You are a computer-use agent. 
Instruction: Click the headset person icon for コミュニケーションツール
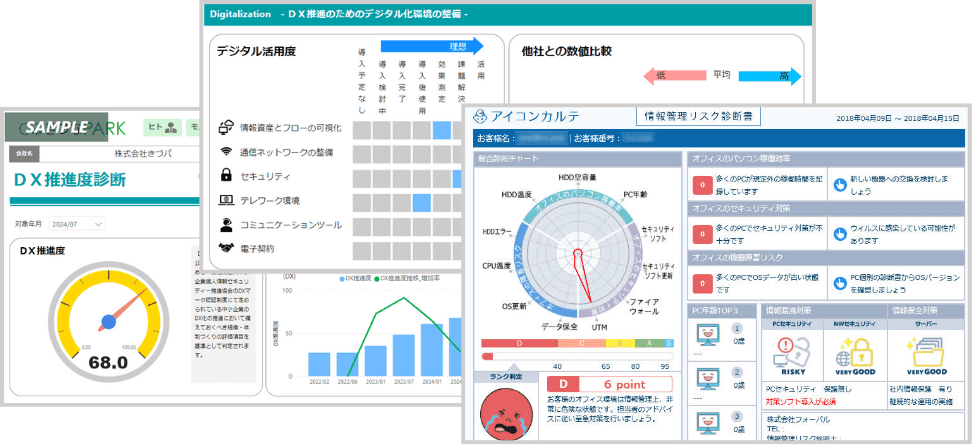point(226,224)
